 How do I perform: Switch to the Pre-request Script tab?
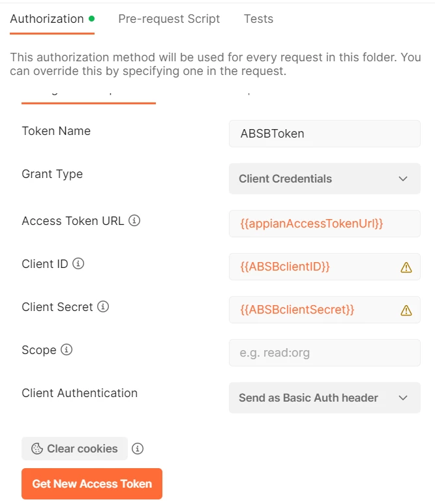tap(169, 19)
